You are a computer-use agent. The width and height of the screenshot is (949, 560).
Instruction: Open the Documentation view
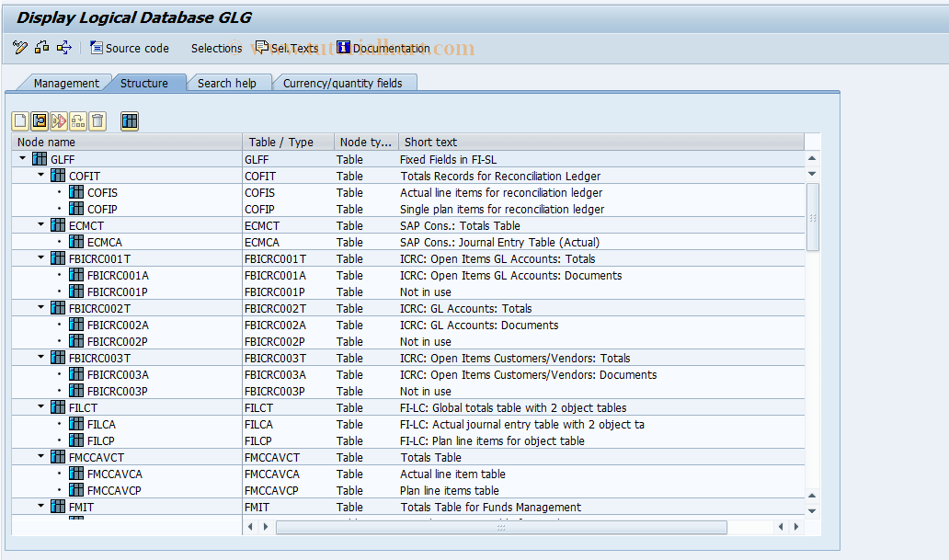(x=390, y=48)
